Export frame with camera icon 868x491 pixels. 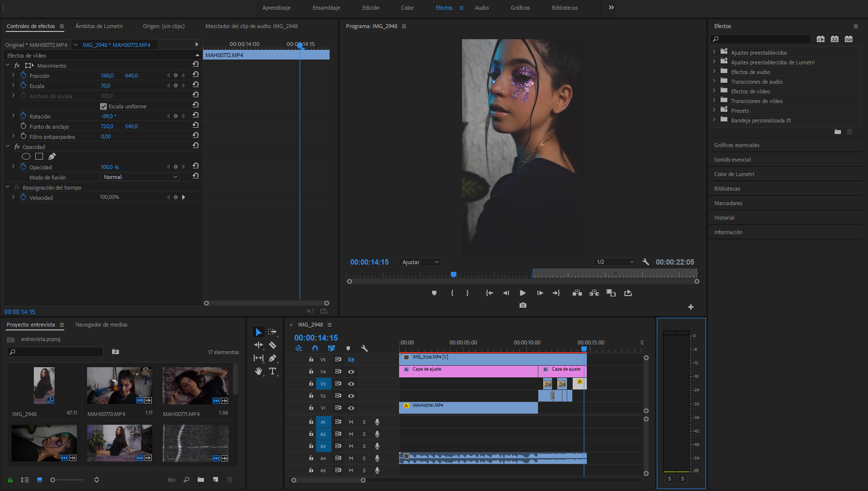point(522,305)
